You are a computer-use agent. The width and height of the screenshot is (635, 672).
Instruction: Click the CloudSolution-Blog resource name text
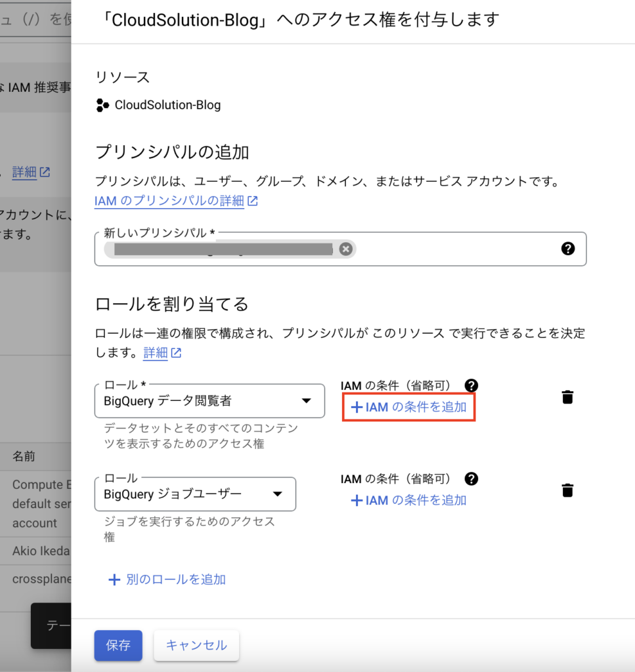(167, 105)
